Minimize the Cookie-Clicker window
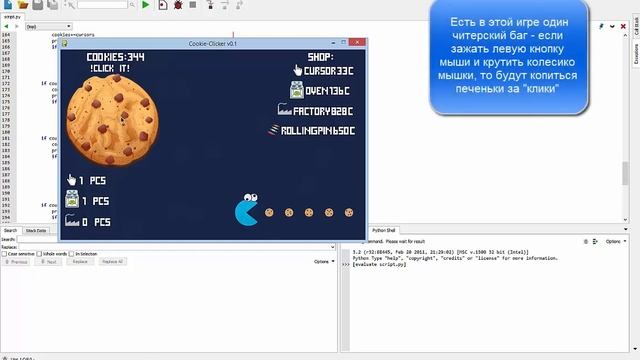The height and width of the screenshot is (360, 640). 333,42
